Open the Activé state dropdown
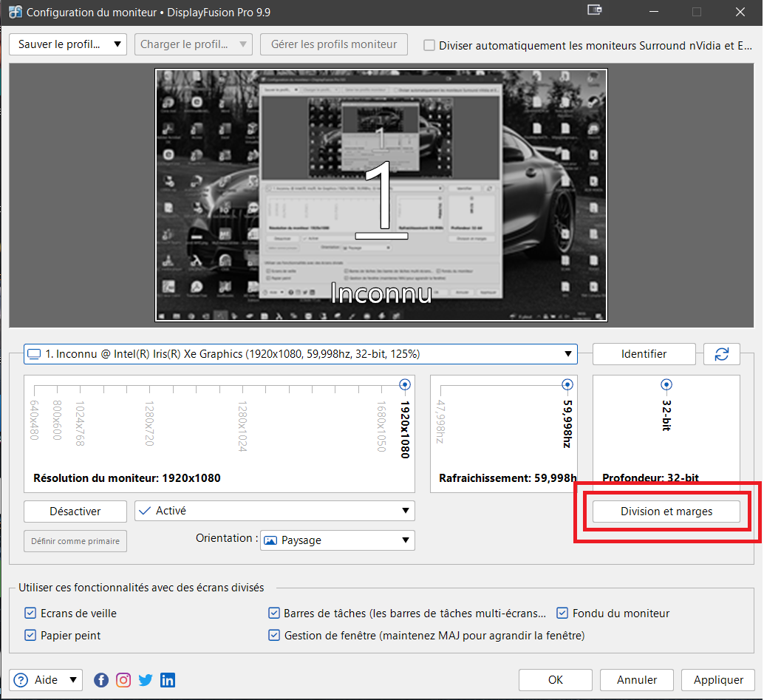Image resolution: width=764 pixels, height=700 pixels. point(275,511)
